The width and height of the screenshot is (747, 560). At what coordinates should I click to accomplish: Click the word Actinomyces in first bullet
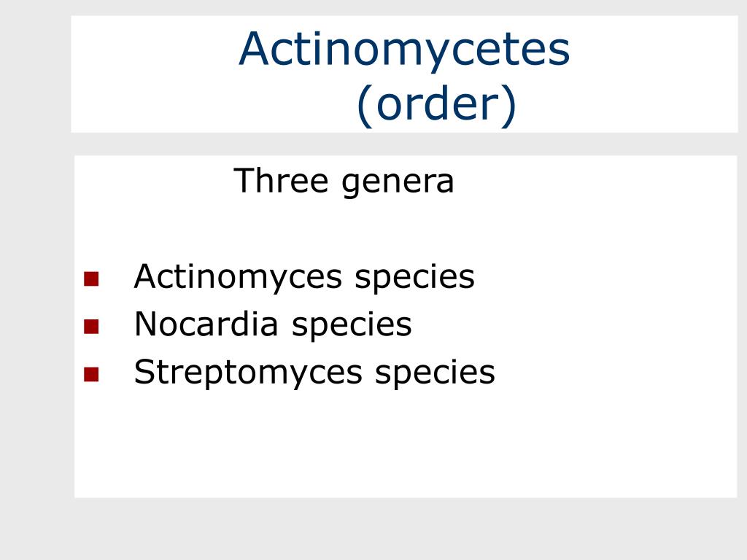(238, 278)
